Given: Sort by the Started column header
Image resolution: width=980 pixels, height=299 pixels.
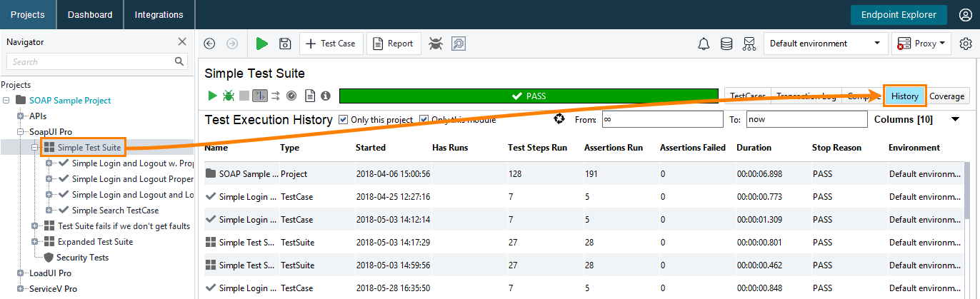Looking at the screenshot, I should pyautogui.click(x=371, y=148).
